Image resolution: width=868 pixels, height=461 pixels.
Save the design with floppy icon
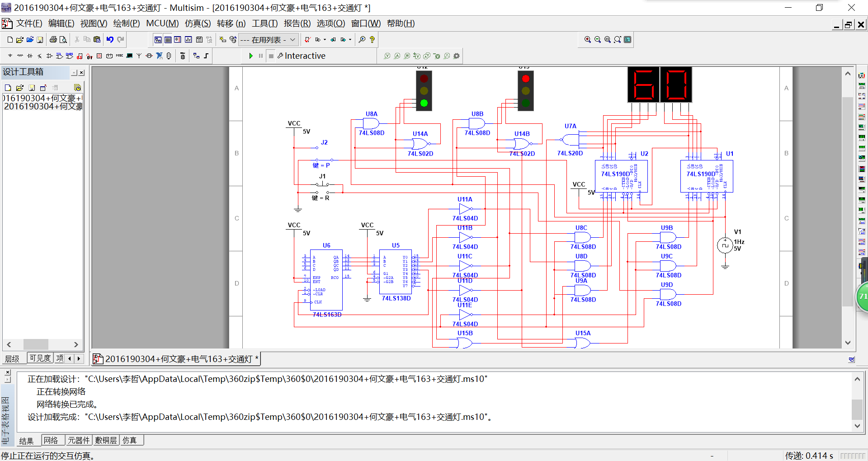click(x=40, y=40)
